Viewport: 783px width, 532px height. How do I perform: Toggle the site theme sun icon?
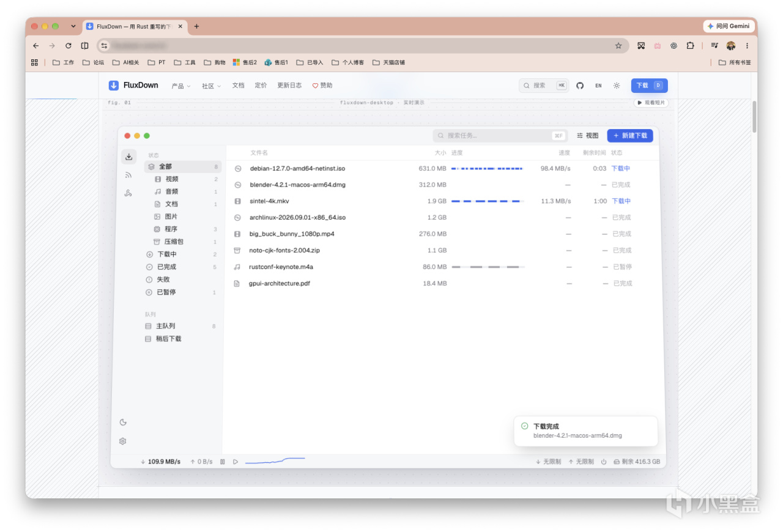tap(617, 86)
